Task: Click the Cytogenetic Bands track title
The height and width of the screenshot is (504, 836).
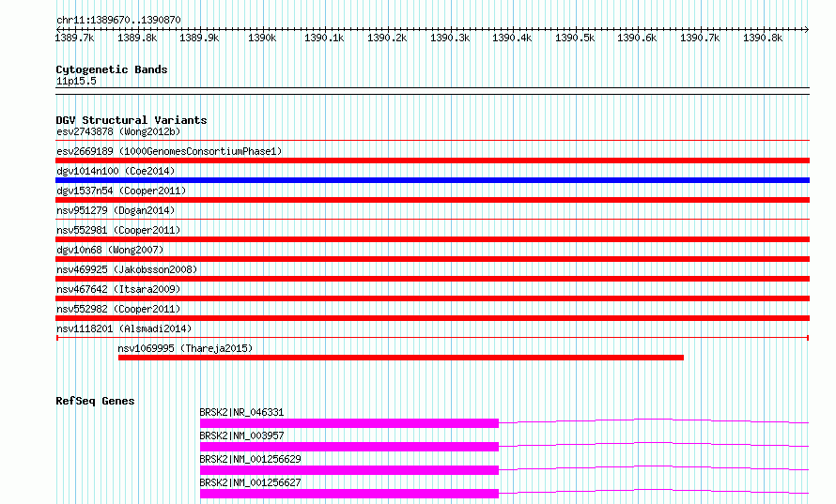Action: click(112, 69)
